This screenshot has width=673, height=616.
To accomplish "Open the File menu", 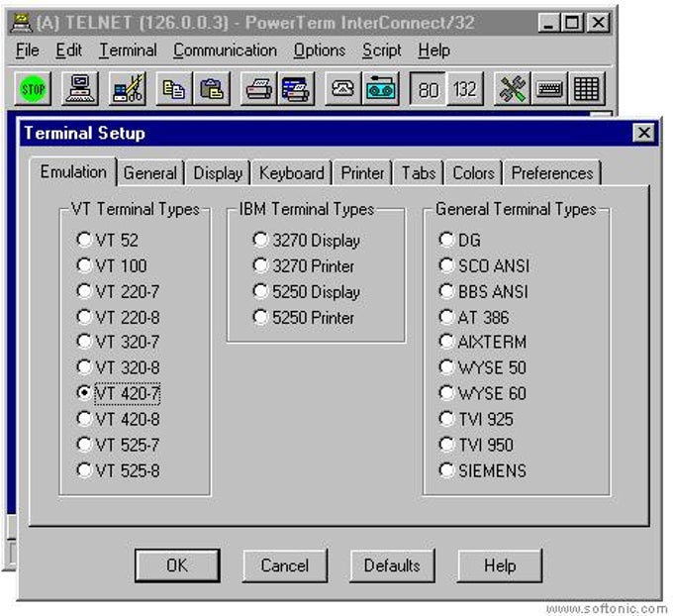I will click(x=28, y=51).
